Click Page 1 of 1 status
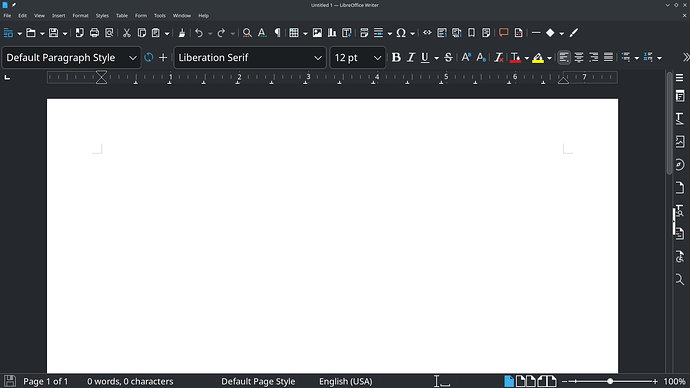 click(46, 381)
